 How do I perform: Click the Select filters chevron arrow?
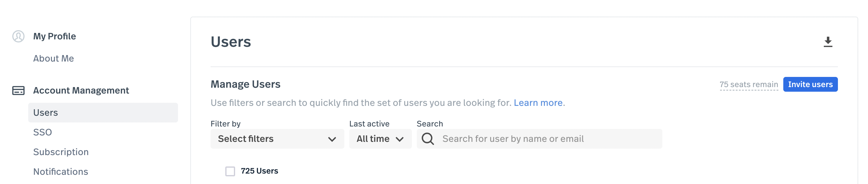332,139
